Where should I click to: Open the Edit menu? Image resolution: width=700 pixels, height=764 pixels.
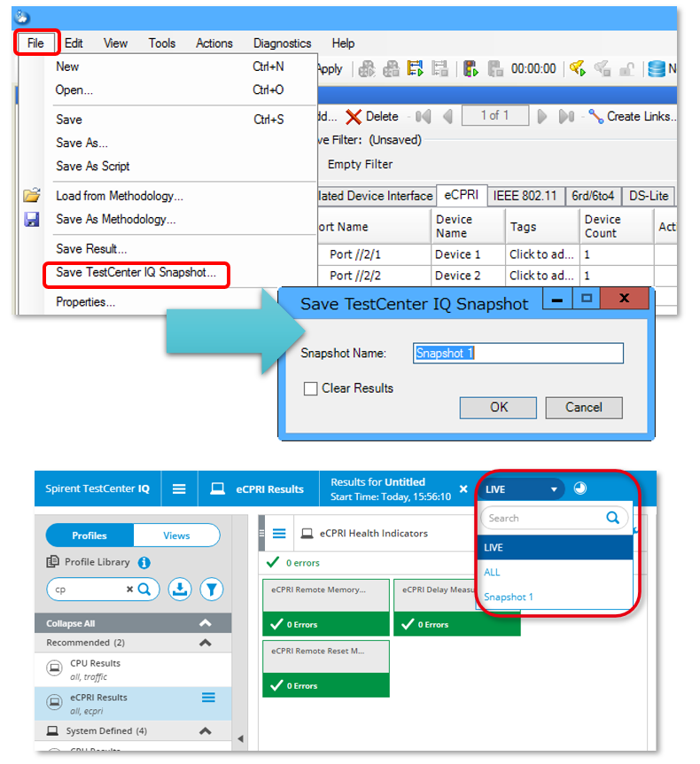(74, 43)
